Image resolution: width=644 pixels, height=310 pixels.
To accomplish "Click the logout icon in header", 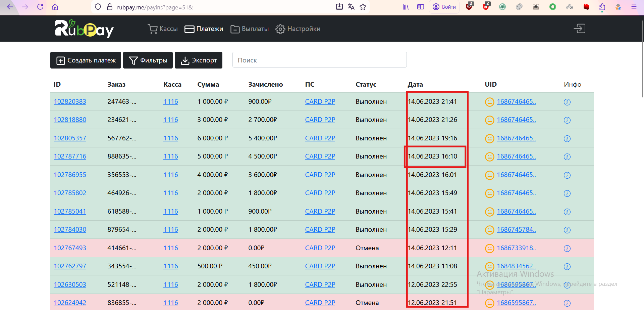I will tap(579, 29).
